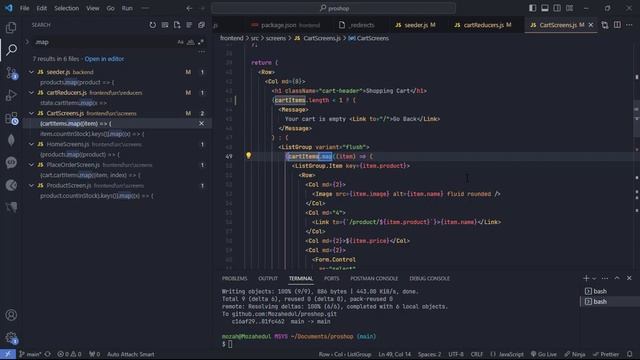This screenshot has height=360, width=640.
Task: Click the Open in editor link
Action: [104, 59]
